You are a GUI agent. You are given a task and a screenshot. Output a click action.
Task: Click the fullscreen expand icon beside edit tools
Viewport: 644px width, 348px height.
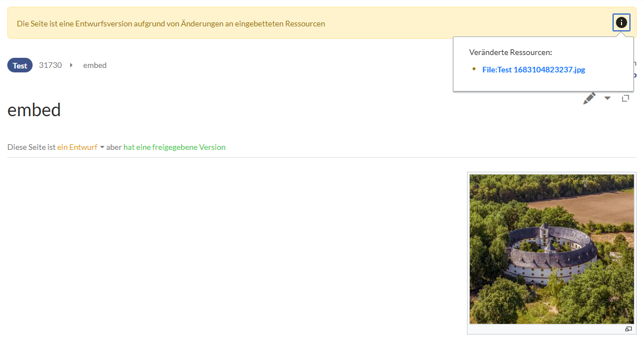coord(625,98)
